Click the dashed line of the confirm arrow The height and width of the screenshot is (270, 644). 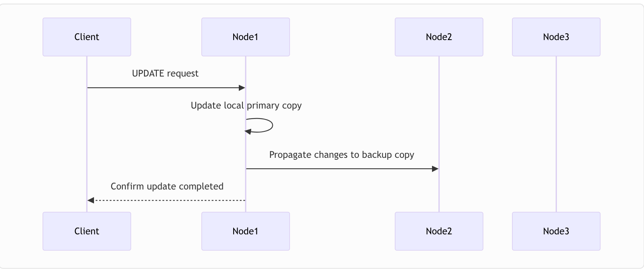pos(168,200)
